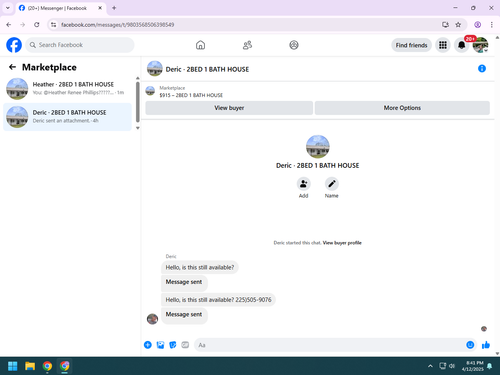
Task: Choose a sticker icon
Action: click(x=173, y=345)
